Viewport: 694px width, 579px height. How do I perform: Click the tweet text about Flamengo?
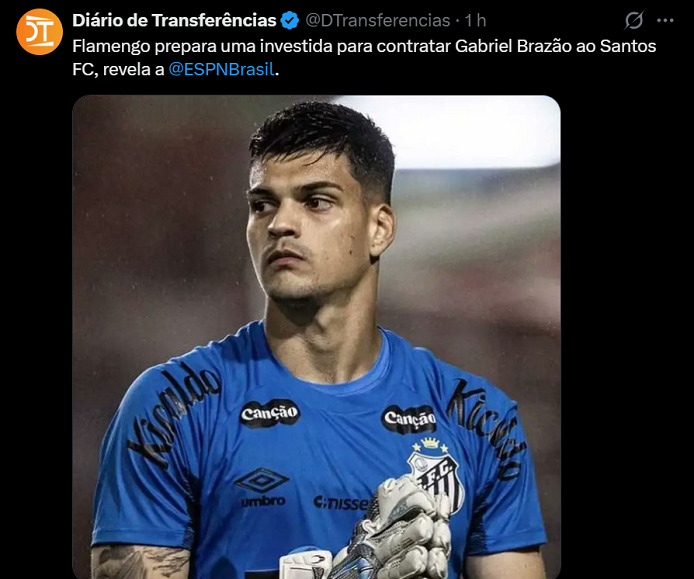pos(364,58)
